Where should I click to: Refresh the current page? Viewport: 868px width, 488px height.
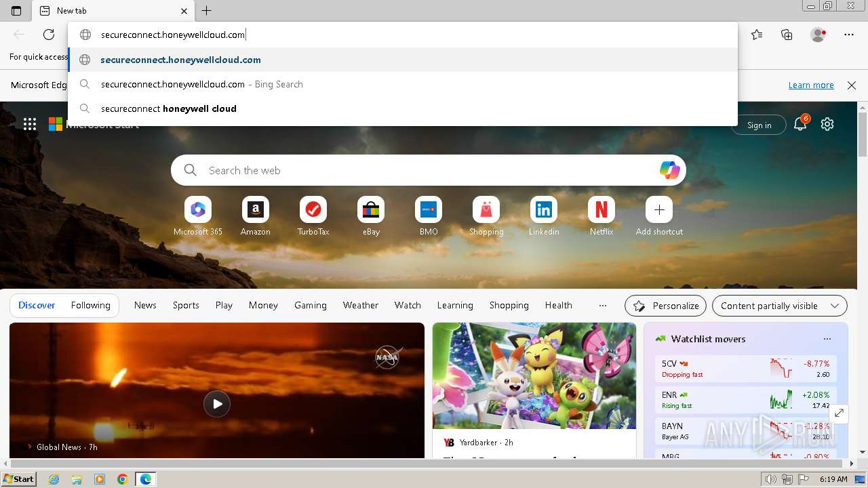point(49,35)
